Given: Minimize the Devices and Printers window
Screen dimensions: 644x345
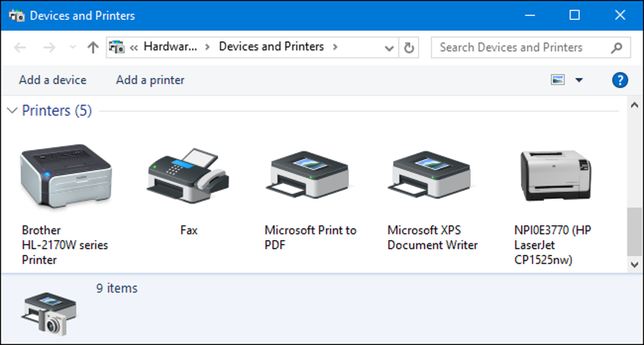Looking at the screenshot, I should (x=530, y=15).
